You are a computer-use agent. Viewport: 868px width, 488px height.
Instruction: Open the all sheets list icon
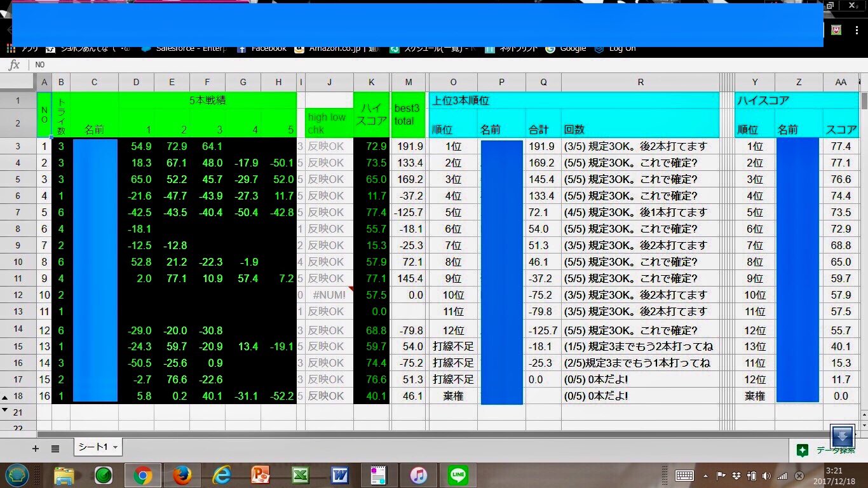[55, 449]
